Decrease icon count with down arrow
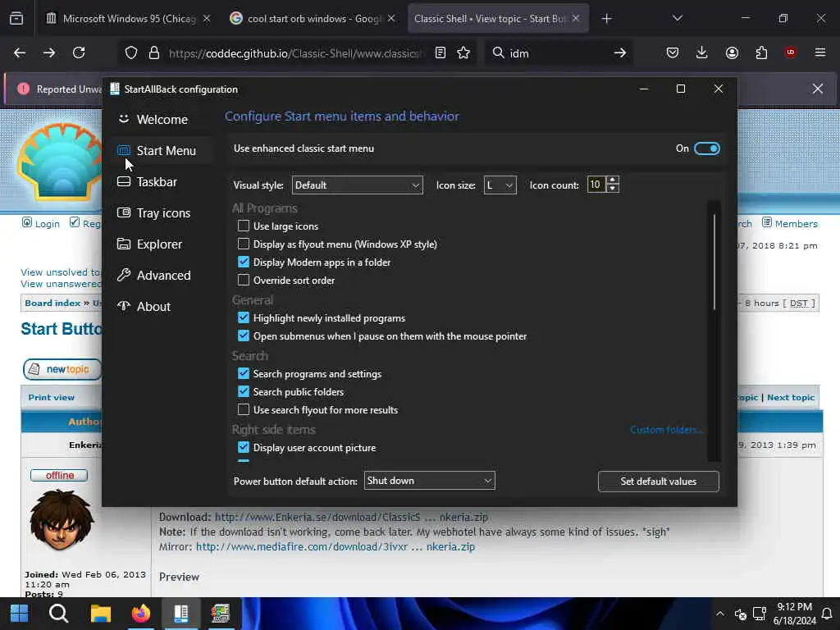The width and height of the screenshot is (840, 630). (x=613, y=189)
